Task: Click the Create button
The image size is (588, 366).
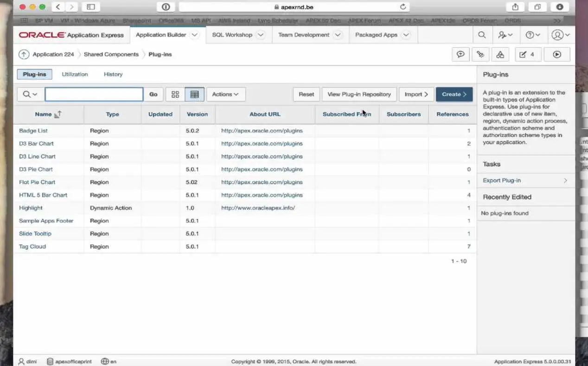Action: [454, 94]
